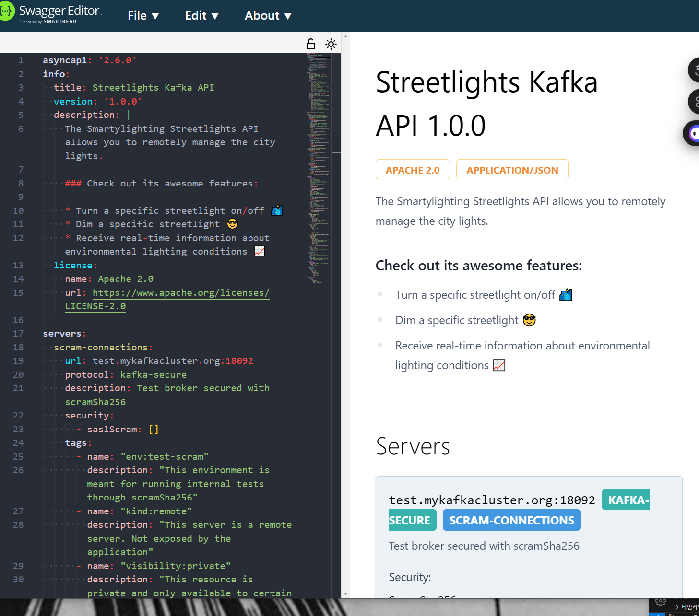The width and height of the screenshot is (699, 616).
Task: Click the editor scrollbar down arrow
Action: pos(345,594)
